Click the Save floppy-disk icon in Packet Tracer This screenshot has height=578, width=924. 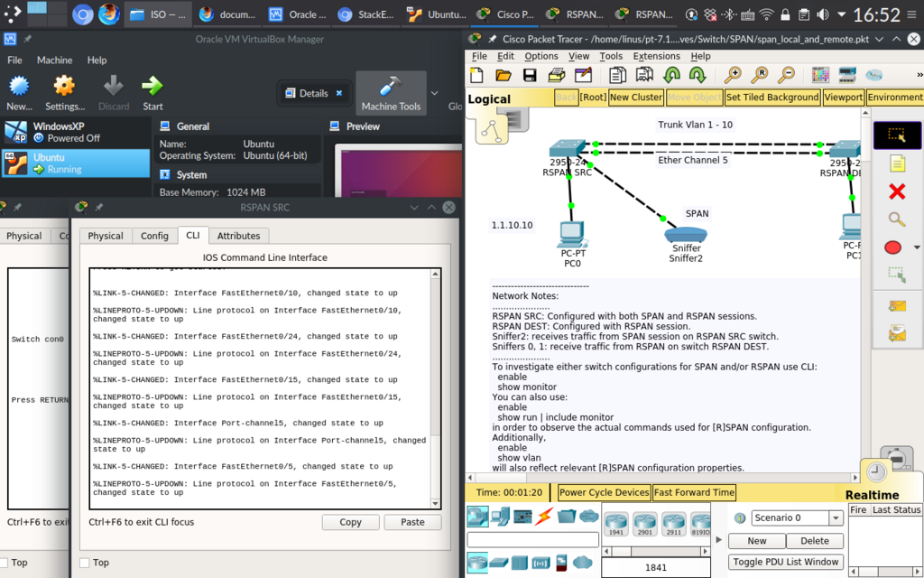click(530, 75)
